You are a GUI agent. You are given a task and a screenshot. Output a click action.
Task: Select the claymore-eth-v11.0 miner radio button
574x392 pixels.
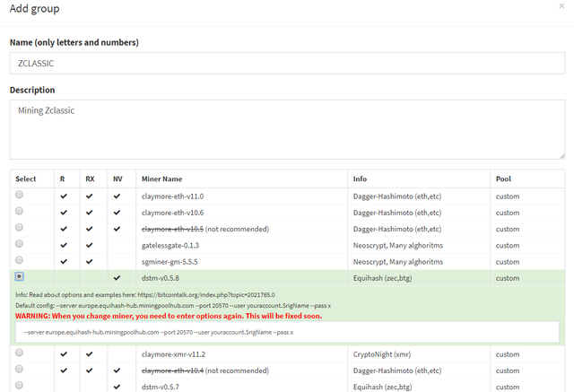point(19,195)
